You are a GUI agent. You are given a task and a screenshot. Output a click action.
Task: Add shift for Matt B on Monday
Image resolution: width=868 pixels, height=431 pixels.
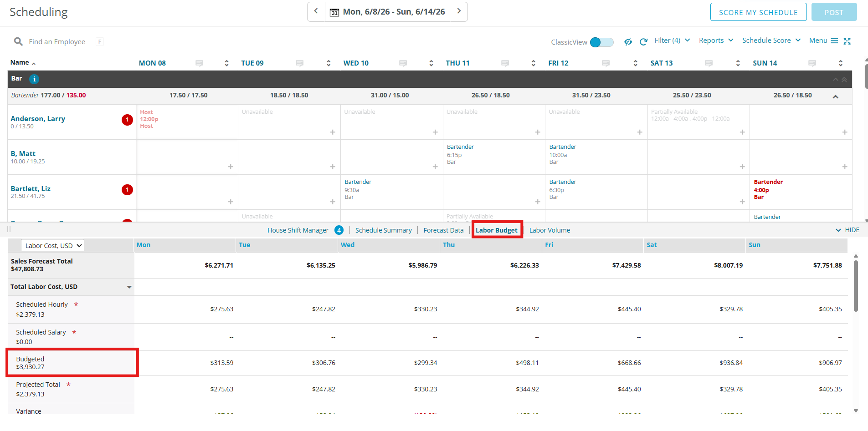click(x=231, y=167)
